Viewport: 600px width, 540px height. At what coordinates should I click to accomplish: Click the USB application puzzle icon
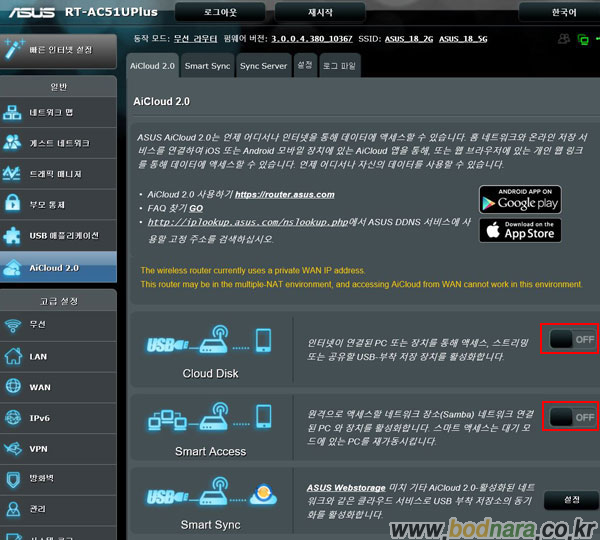click(12, 235)
